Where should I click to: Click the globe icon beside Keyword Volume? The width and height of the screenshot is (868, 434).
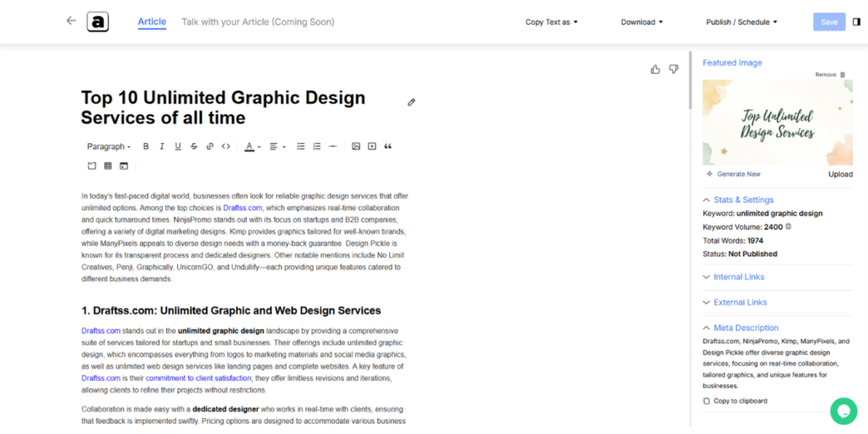[x=787, y=227]
